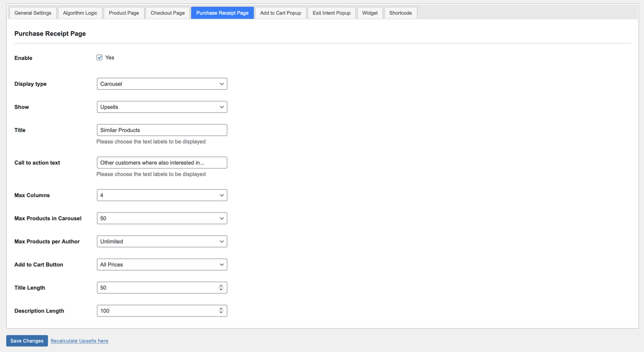Uncheck the Enable Yes checkbox
The height and width of the screenshot is (352, 644).
tap(99, 58)
